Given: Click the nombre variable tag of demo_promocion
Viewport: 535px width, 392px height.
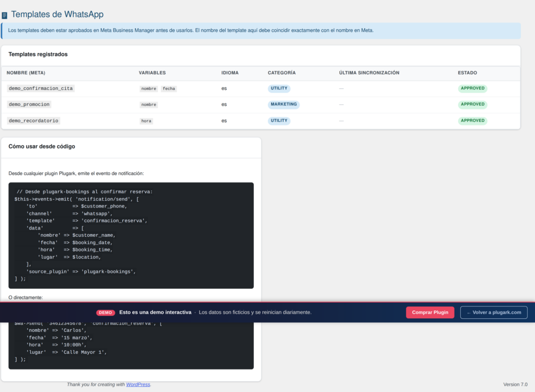Looking at the screenshot, I should [149, 105].
